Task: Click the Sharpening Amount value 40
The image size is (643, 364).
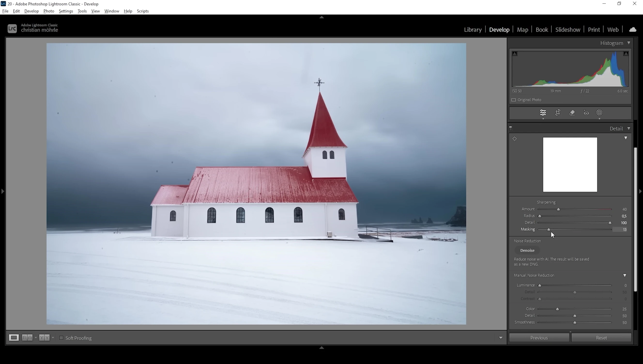Action: point(624,209)
